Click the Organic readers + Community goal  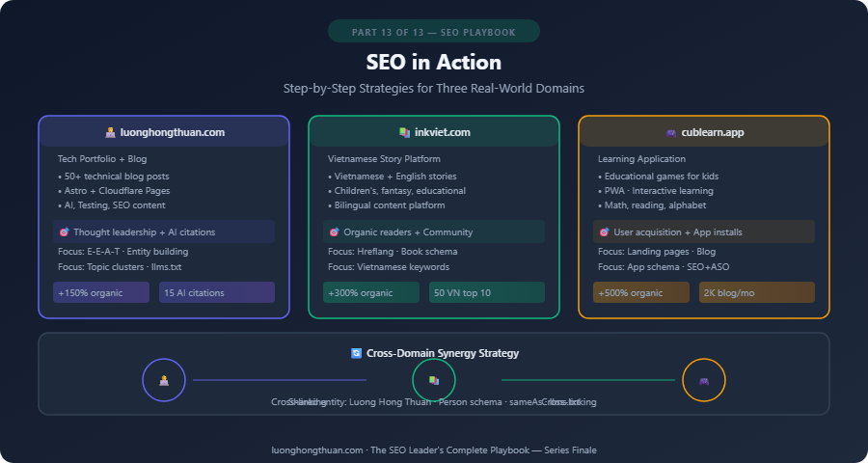[434, 231]
